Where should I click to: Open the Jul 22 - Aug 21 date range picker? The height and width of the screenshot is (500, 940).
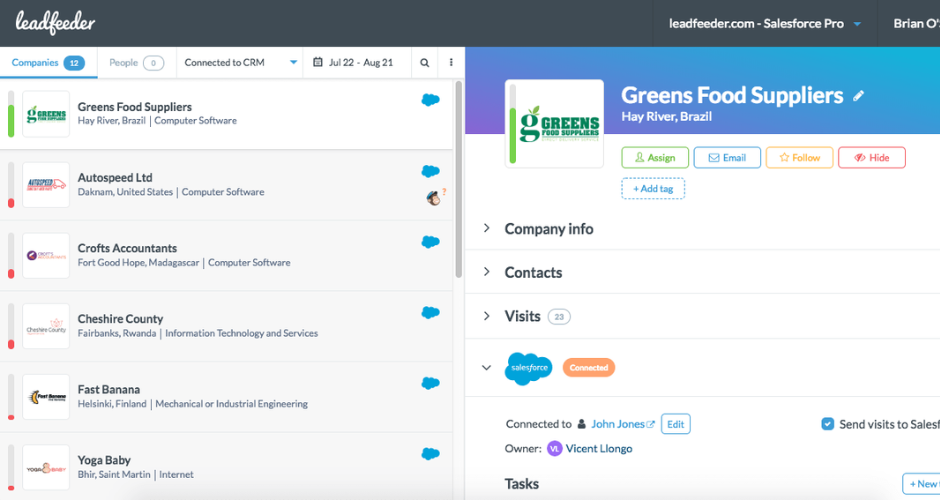click(357, 62)
